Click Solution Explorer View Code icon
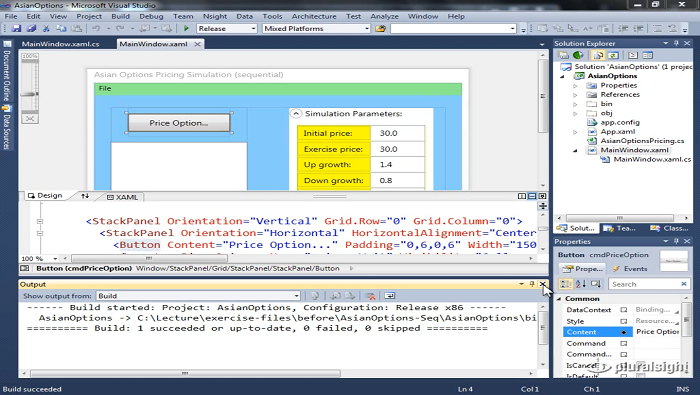 pos(633,55)
